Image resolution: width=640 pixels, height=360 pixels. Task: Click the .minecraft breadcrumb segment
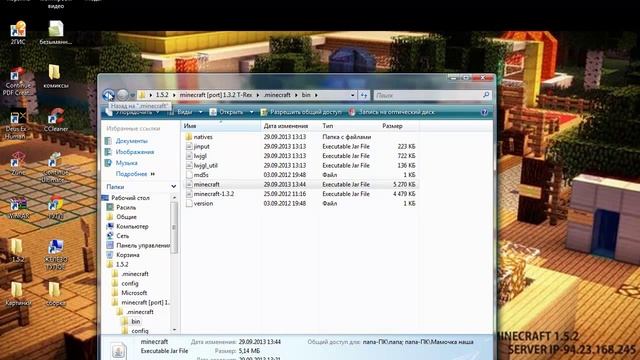tap(277, 95)
